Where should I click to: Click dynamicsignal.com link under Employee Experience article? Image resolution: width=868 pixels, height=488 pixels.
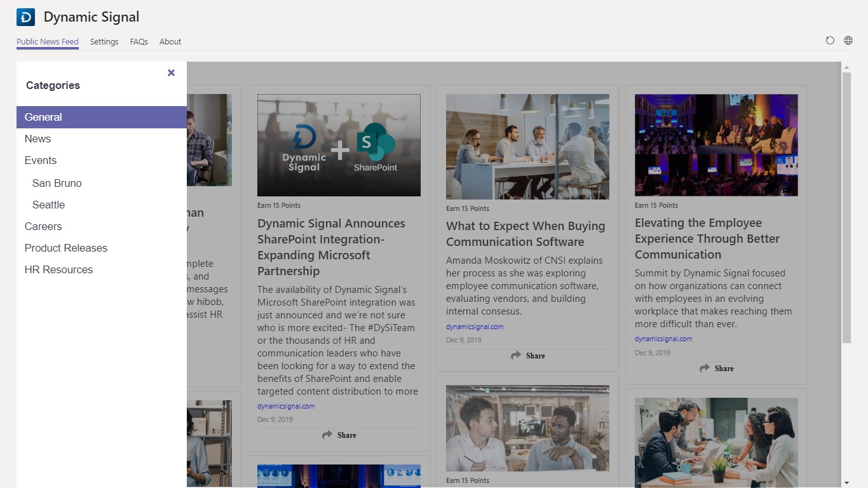pos(663,339)
